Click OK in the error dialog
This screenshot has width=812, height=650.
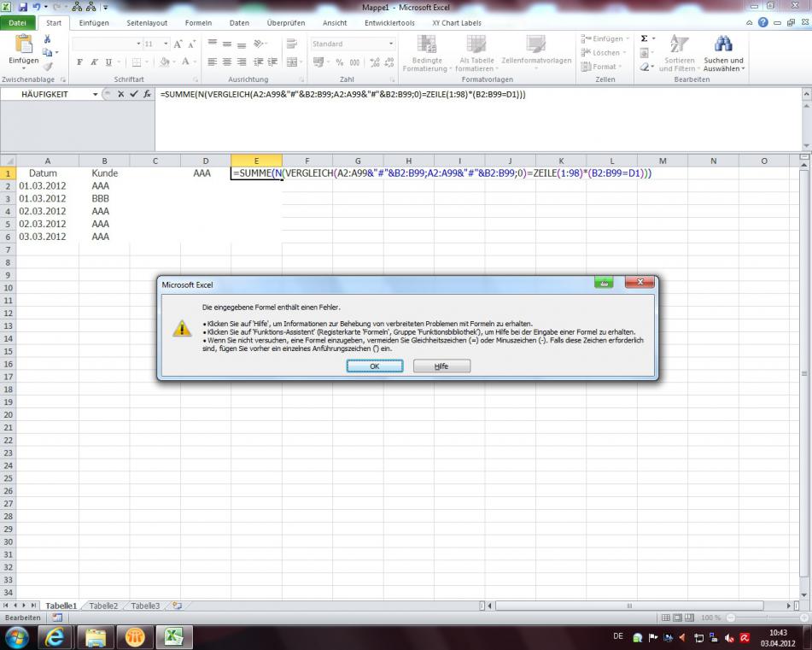click(375, 366)
